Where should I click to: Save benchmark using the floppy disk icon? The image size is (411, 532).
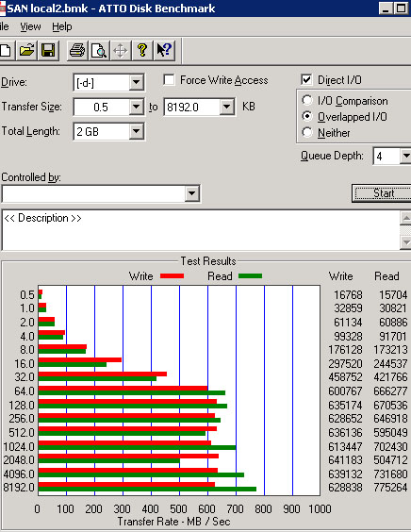tap(48, 51)
